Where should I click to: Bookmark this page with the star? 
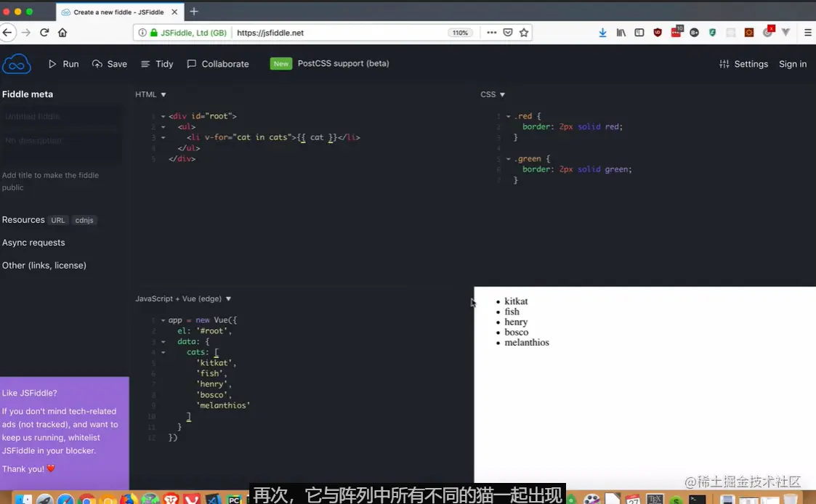click(x=524, y=32)
